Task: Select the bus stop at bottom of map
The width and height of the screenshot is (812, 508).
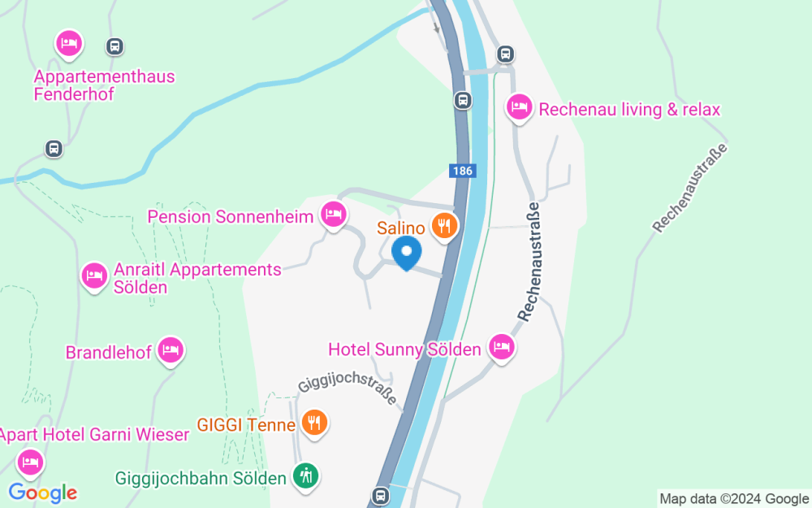Action: [381, 495]
